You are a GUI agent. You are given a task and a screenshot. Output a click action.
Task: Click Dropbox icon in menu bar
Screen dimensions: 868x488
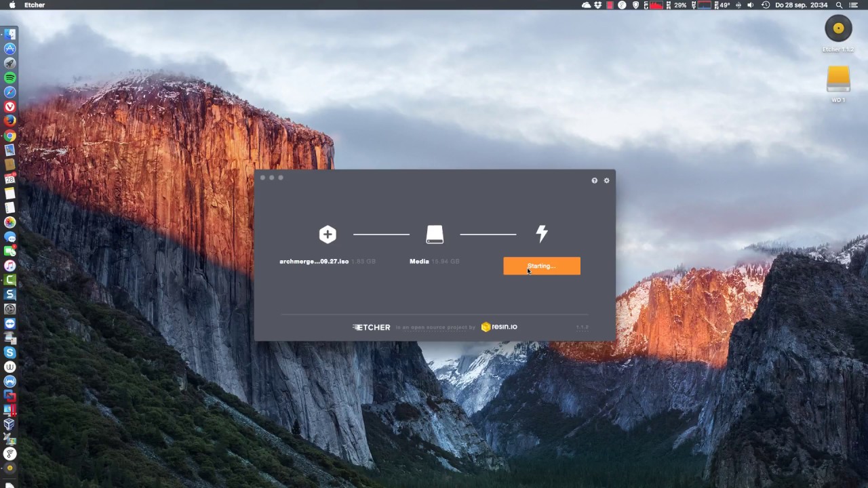point(598,5)
